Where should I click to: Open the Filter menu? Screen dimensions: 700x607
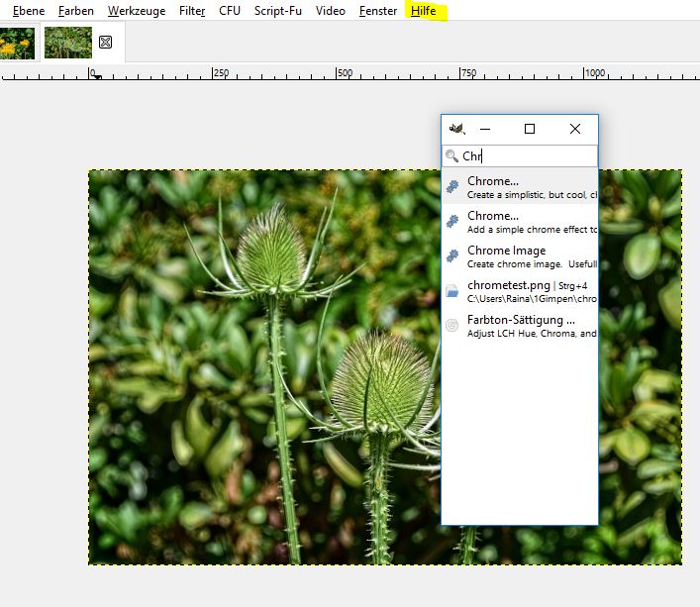click(x=192, y=11)
